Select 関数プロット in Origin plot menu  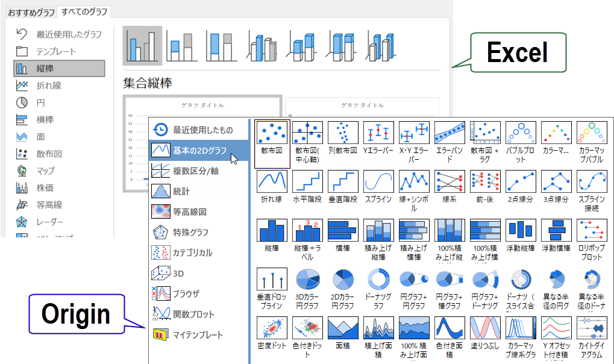[x=199, y=314]
